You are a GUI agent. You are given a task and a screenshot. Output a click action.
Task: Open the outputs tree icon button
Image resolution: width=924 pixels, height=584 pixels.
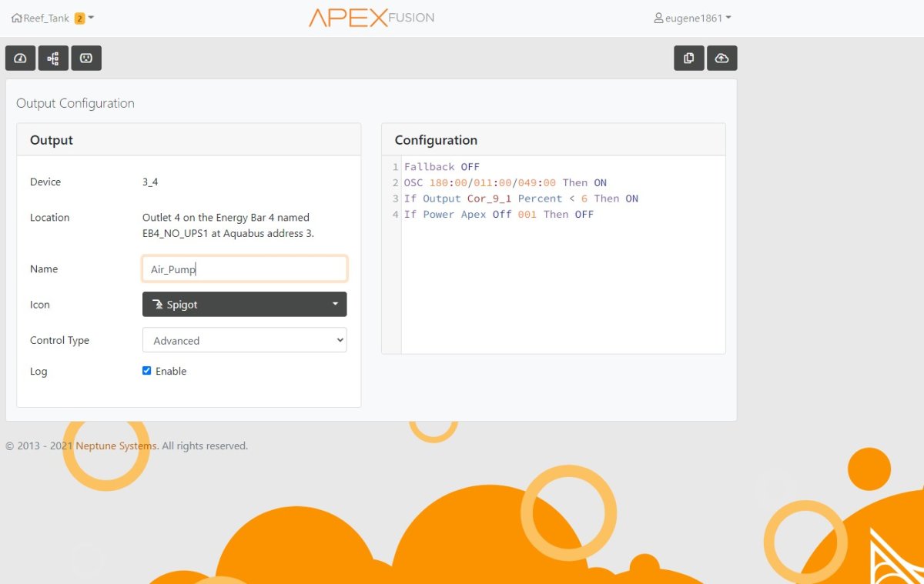(x=53, y=58)
